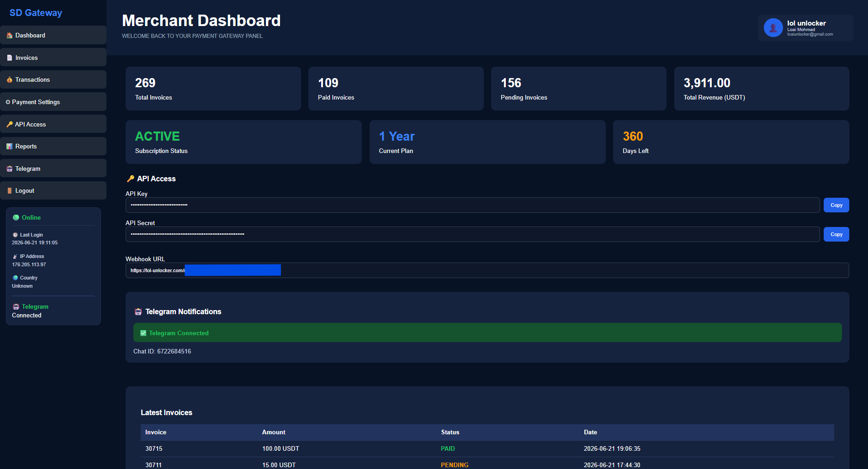This screenshot has height=469, width=868.
Task: Select the Paid Invoices 109 card
Action: tap(396, 89)
